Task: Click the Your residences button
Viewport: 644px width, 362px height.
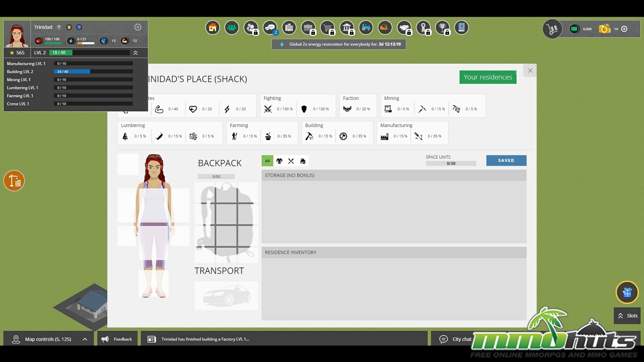Action: [x=488, y=77]
